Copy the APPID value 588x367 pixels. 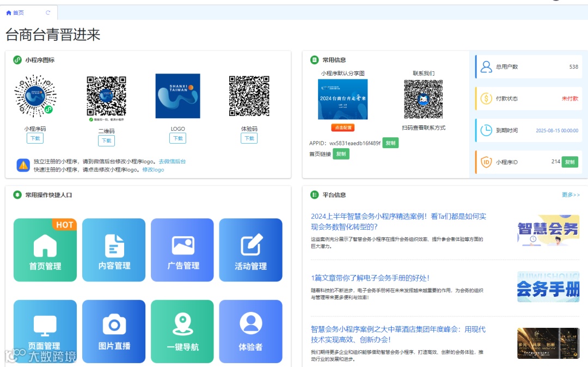(x=390, y=143)
